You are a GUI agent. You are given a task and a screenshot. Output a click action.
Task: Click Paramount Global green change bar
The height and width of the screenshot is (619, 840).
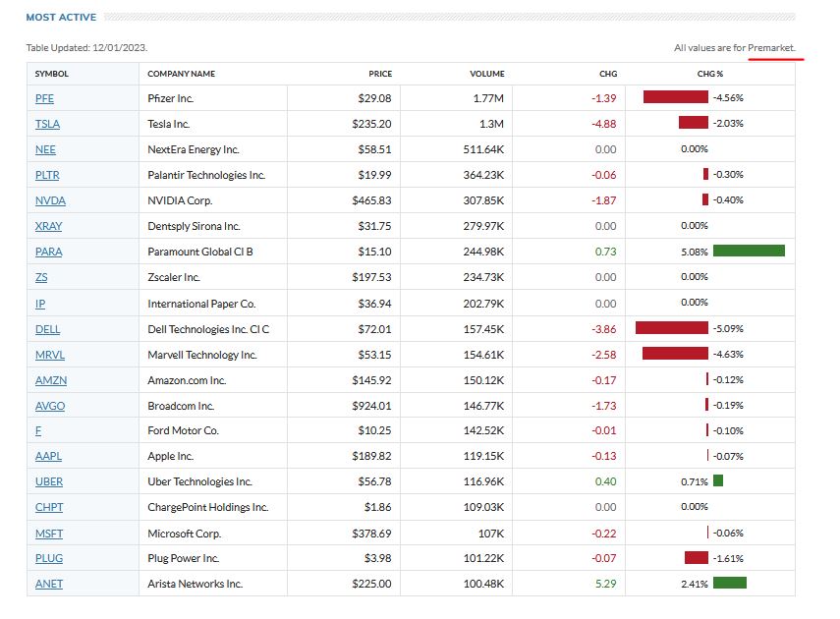click(x=749, y=252)
